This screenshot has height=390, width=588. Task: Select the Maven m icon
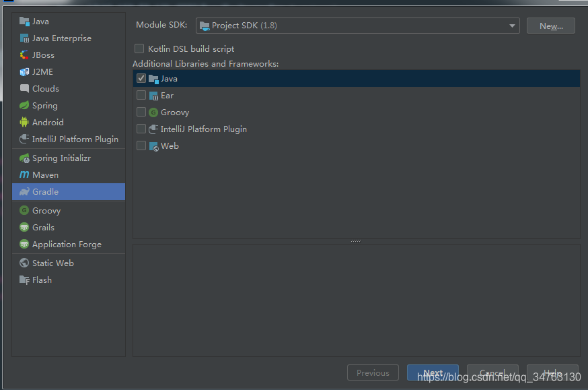[x=24, y=175]
